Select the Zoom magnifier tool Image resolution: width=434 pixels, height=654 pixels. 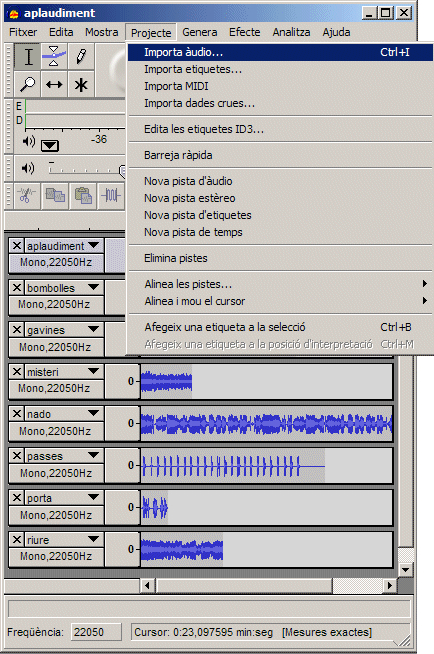tap(28, 84)
